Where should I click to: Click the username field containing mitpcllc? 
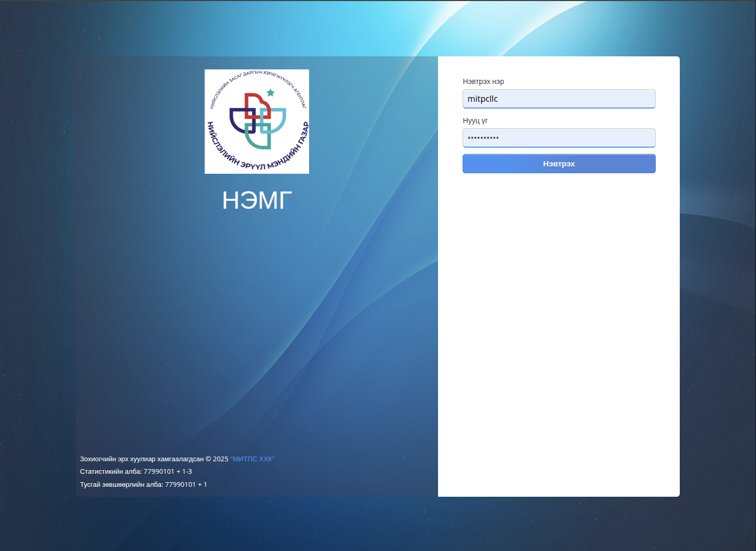click(559, 99)
